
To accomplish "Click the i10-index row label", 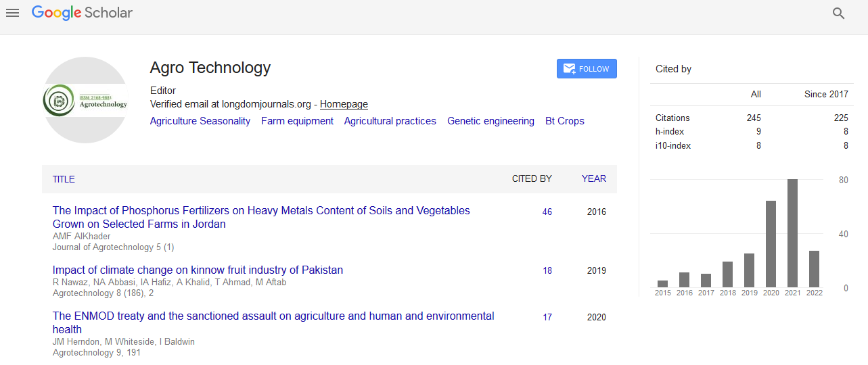I will point(673,145).
